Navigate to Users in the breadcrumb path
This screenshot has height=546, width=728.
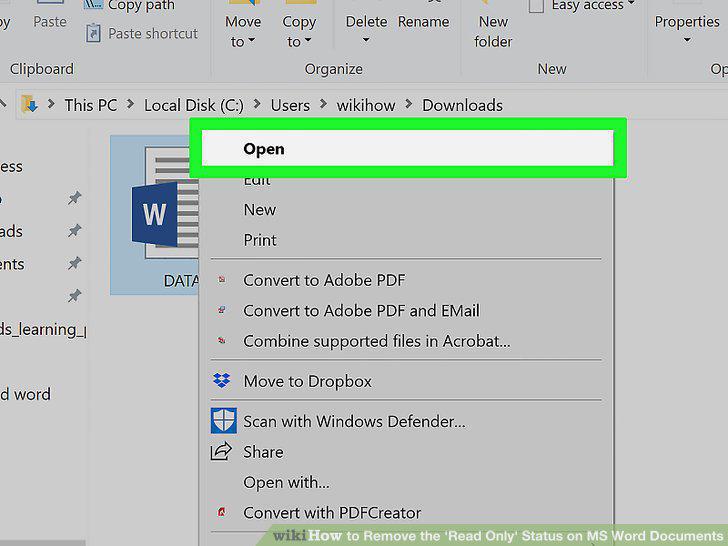click(290, 105)
